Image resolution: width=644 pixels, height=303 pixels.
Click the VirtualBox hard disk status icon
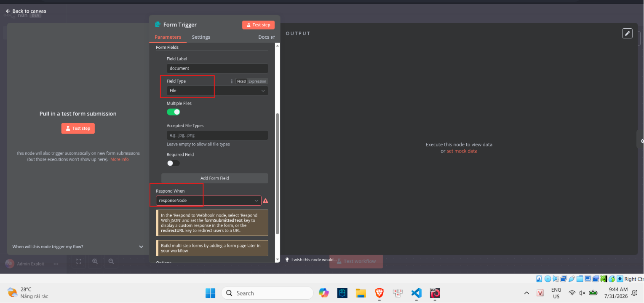(x=539, y=279)
